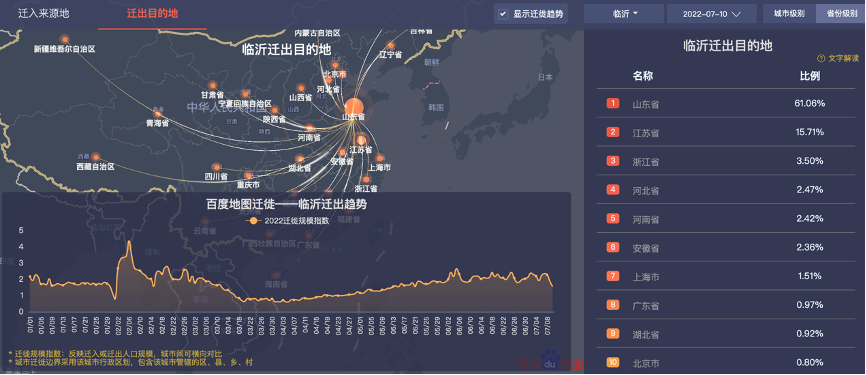Click the 江苏省 row in ranking list
The height and width of the screenshot is (375, 866).
pos(726,132)
